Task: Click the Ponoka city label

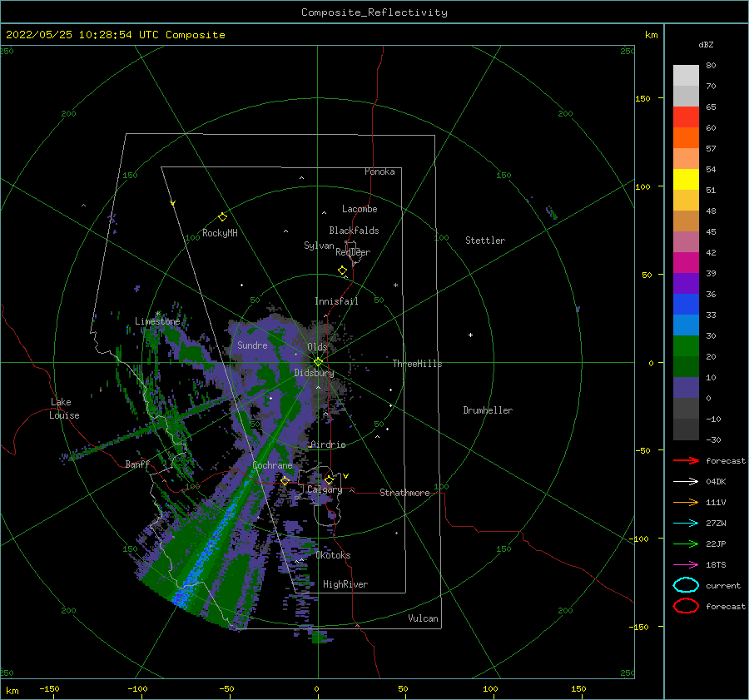Action: pyautogui.click(x=379, y=171)
